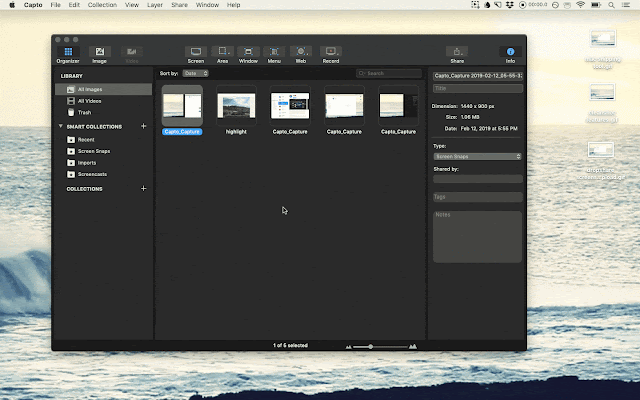Click the thumbnail size slider knob

point(371,347)
